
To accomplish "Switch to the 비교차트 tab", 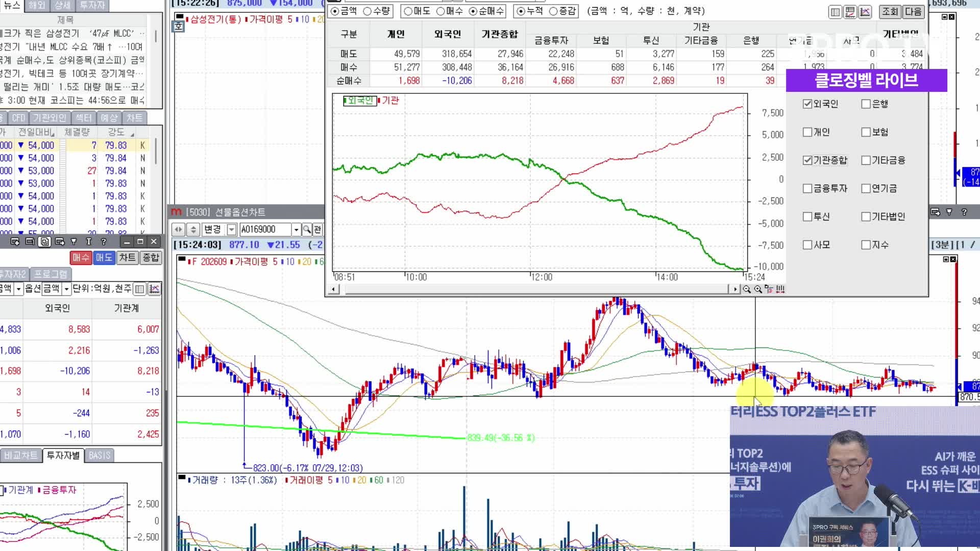I will (20, 455).
